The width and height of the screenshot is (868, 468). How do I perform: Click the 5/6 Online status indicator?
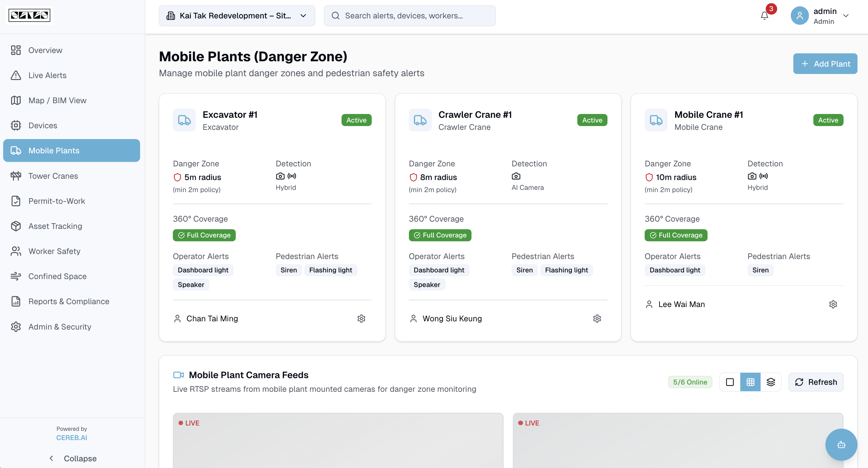(690, 382)
